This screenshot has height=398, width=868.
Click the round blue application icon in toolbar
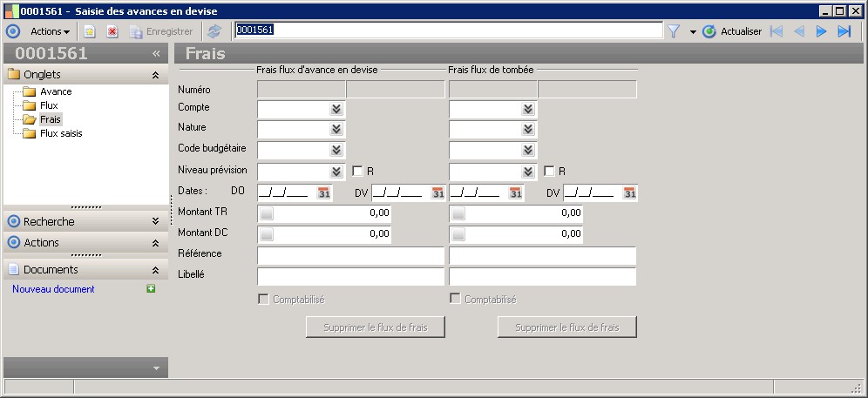tap(12, 31)
